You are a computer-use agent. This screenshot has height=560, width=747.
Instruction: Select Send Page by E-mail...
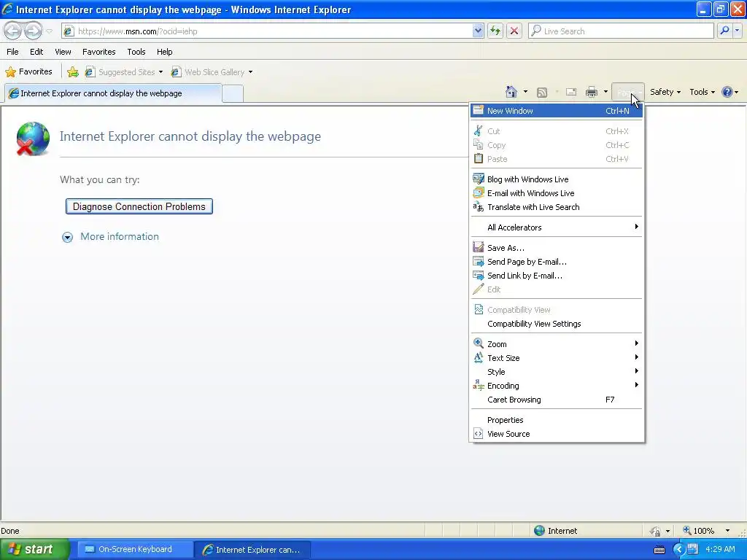pyautogui.click(x=557, y=262)
